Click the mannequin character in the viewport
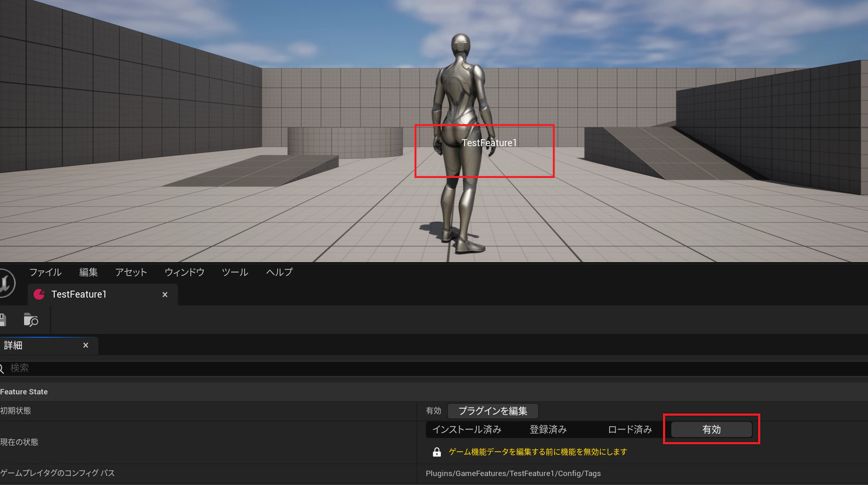This screenshot has height=485, width=868. tap(463, 143)
